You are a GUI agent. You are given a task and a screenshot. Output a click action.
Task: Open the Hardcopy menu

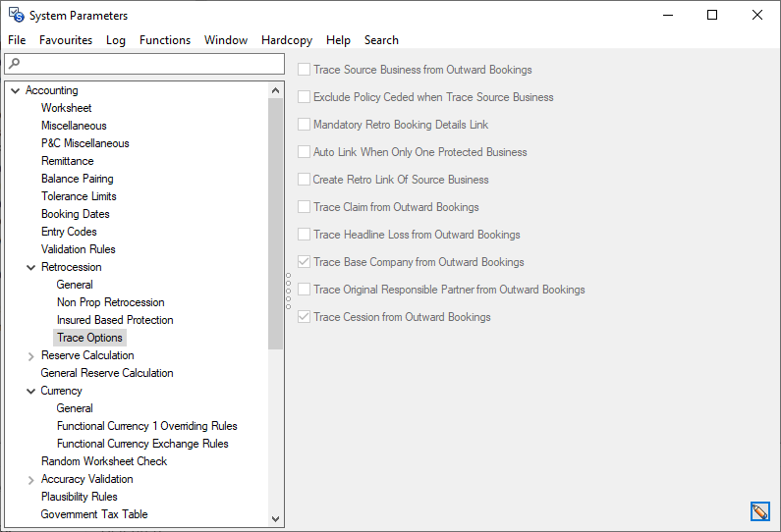pyautogui.click(x=287, y=40)
